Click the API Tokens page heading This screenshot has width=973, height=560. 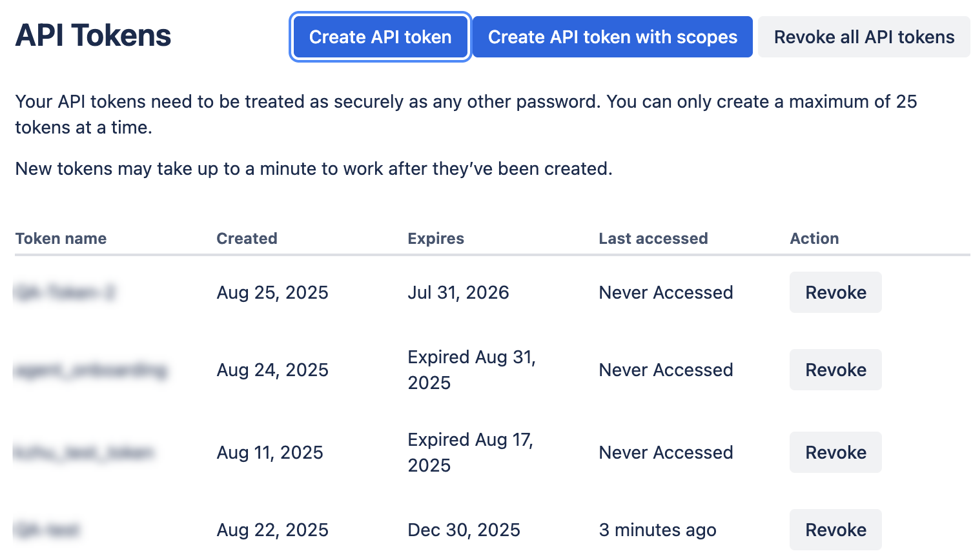[x=93, y=35]
